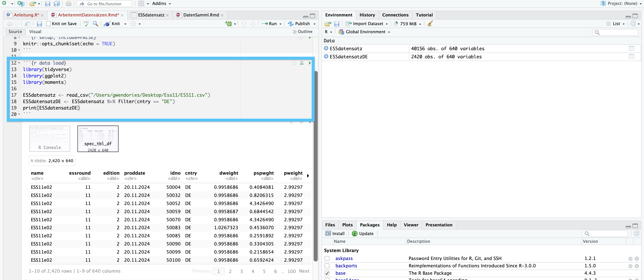Click the top toolbar save icon
644x280 pixels.
pos(47,4)
